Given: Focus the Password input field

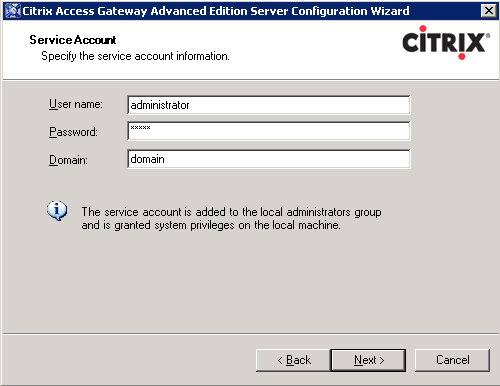Looking at the screenshot, I should [269, 131].
